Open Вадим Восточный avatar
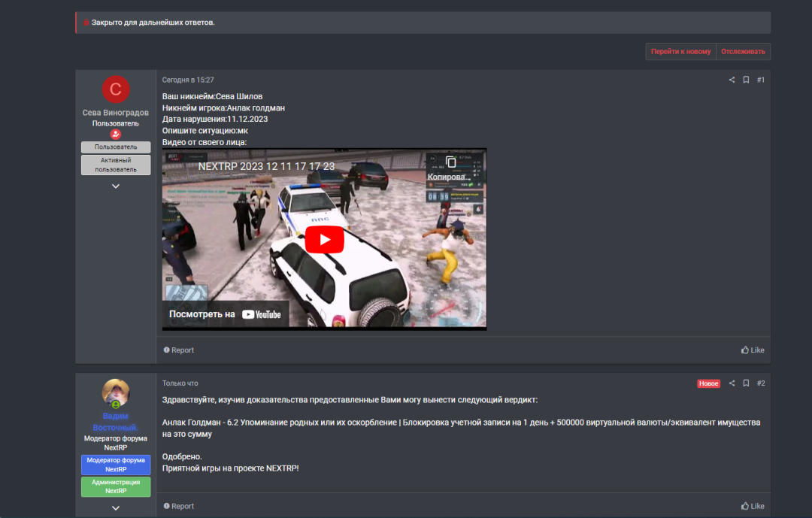Image resolution: width=812 pixels, height=518 pixels. coord(116,392)
